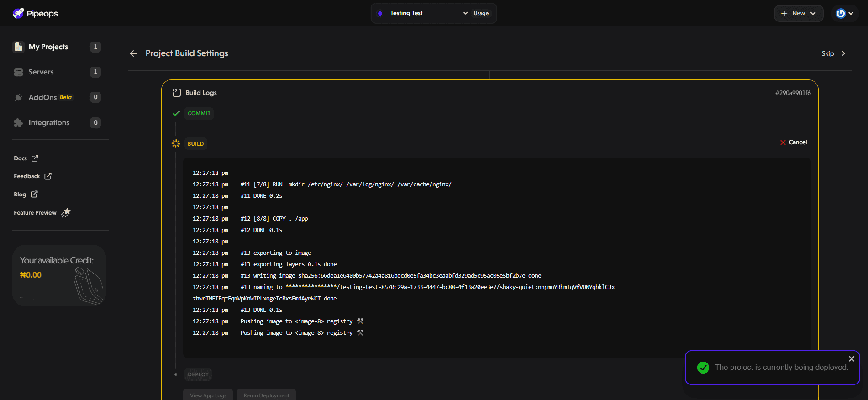This screenshot has height=400, width=868.
Task: Click the chevron next to Skip
Action: (843, 53)
